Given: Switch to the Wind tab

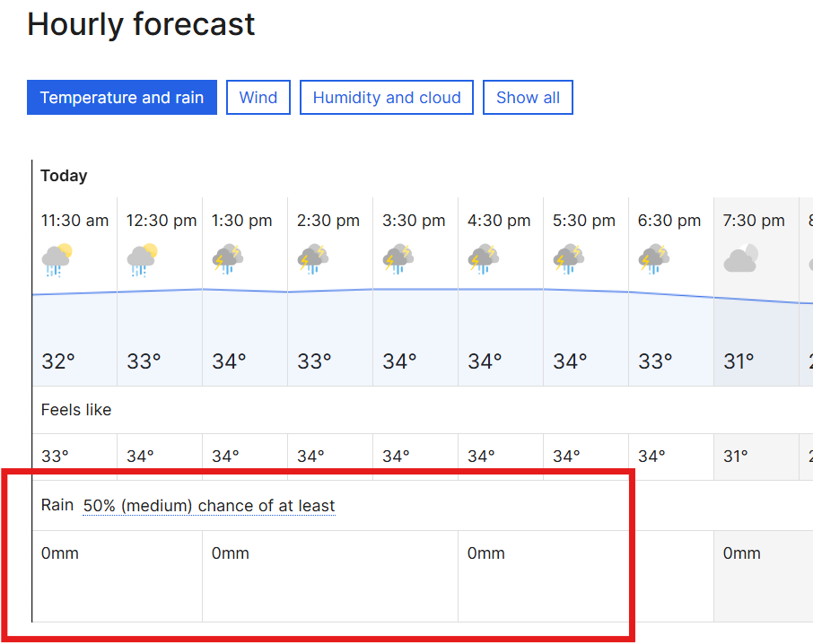Looking at the screenshot, I should 258,98.
